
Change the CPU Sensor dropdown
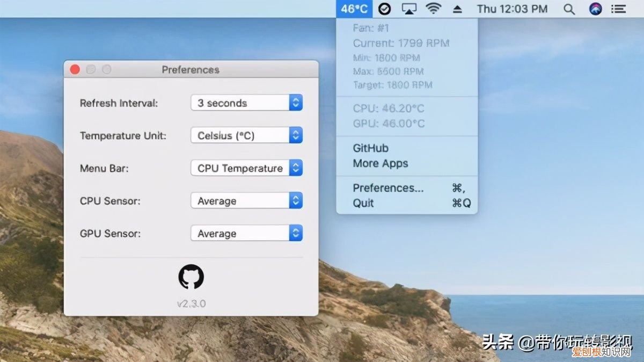(x=246, y=201)
